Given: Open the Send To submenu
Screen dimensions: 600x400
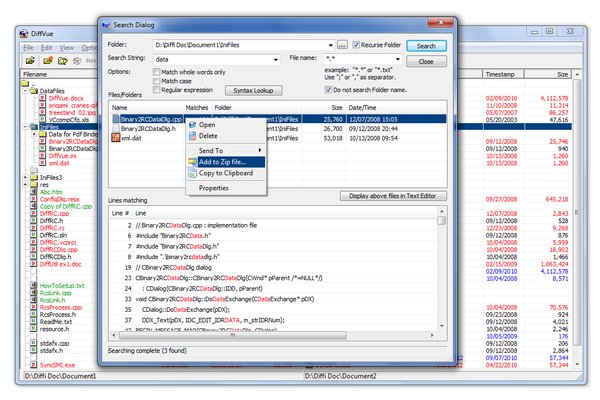Looking at the screenshot, I should pyautogui.click(x=225, y=148).
